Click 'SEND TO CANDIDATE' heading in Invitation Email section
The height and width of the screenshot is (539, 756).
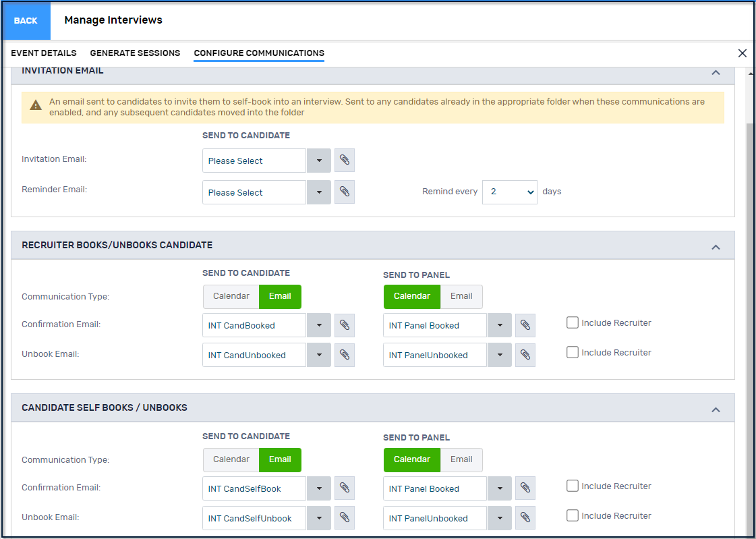[246, 136]
